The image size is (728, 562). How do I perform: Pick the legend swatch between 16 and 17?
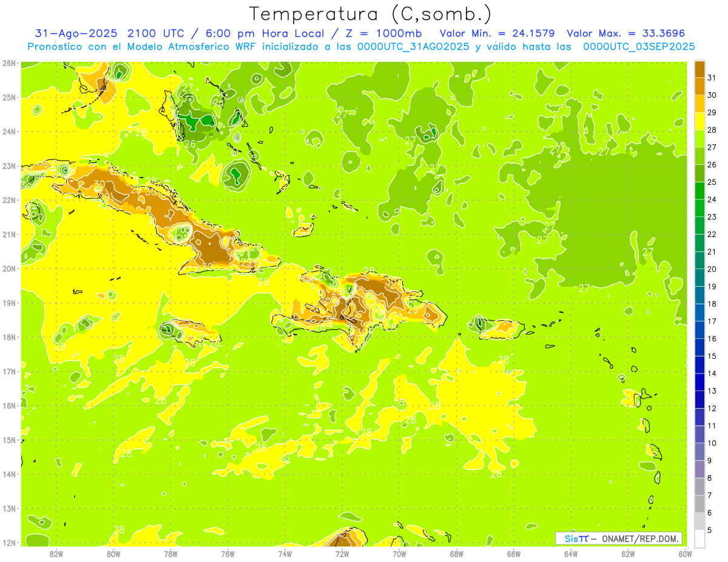pyautogui.click(x=699, y=330)
